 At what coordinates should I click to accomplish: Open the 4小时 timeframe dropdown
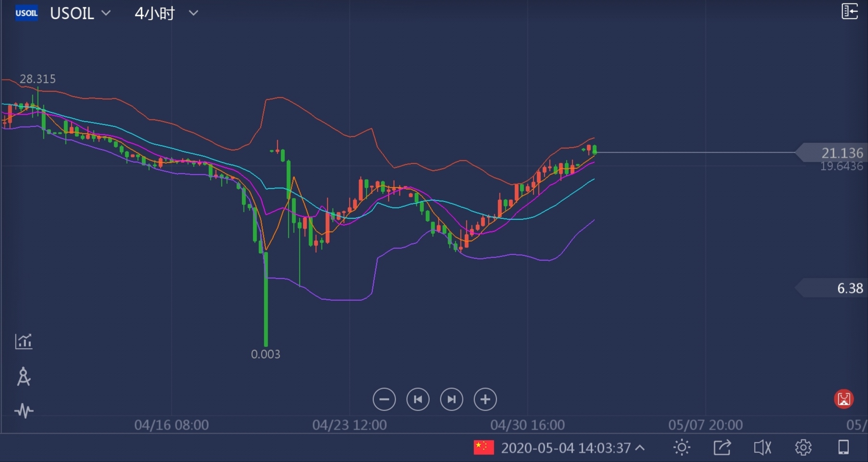coord(166,13)
